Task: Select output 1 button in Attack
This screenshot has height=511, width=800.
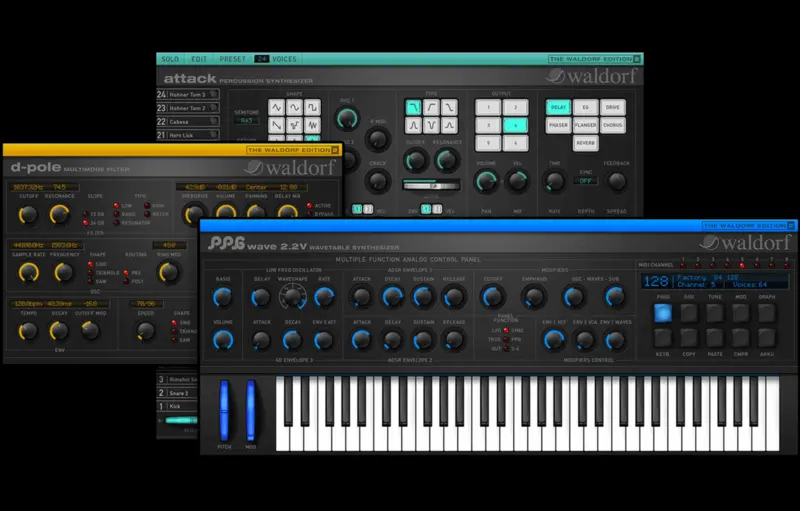Action: [x=488, y=107]
